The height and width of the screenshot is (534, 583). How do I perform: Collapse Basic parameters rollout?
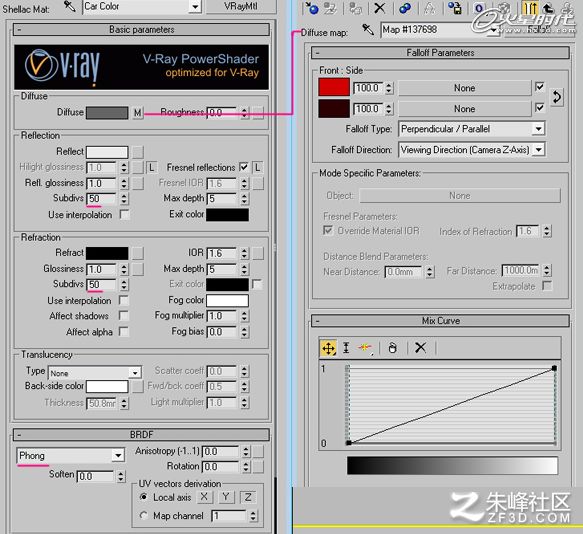tap(141, 30)
